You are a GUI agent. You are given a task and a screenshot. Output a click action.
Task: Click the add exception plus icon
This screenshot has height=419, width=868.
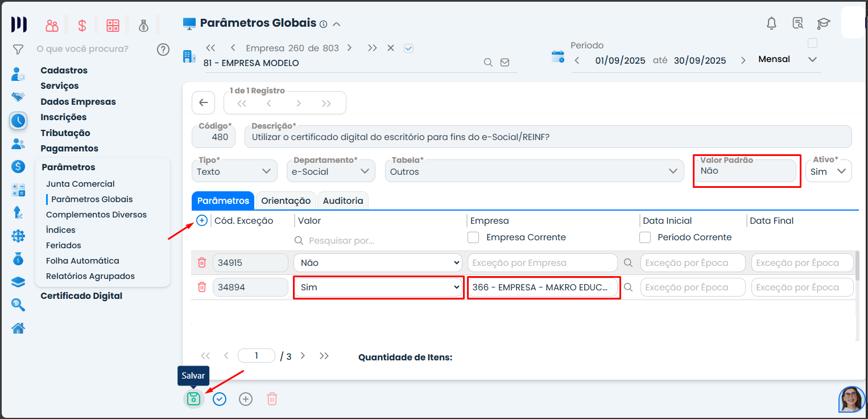pyautogui.click(x=202, y=220)
